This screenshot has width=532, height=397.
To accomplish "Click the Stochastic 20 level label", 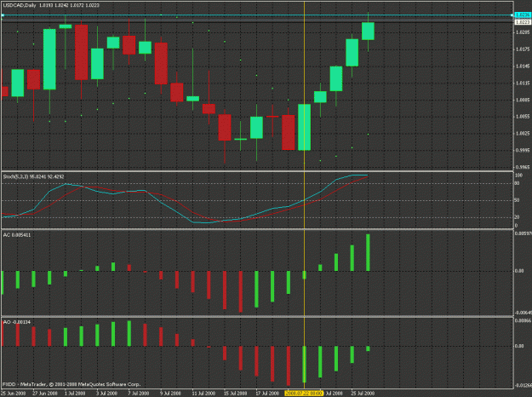I will (x=517, y=217).
